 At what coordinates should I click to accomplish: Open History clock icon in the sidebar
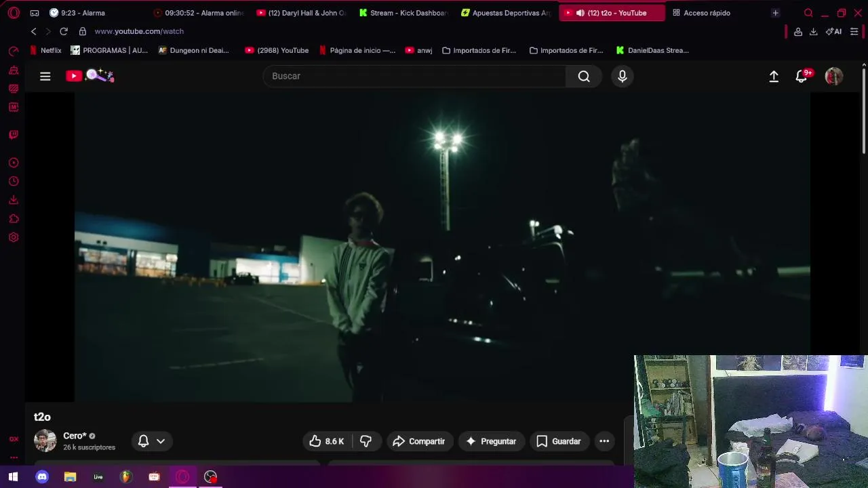click(x=14, y=182)
